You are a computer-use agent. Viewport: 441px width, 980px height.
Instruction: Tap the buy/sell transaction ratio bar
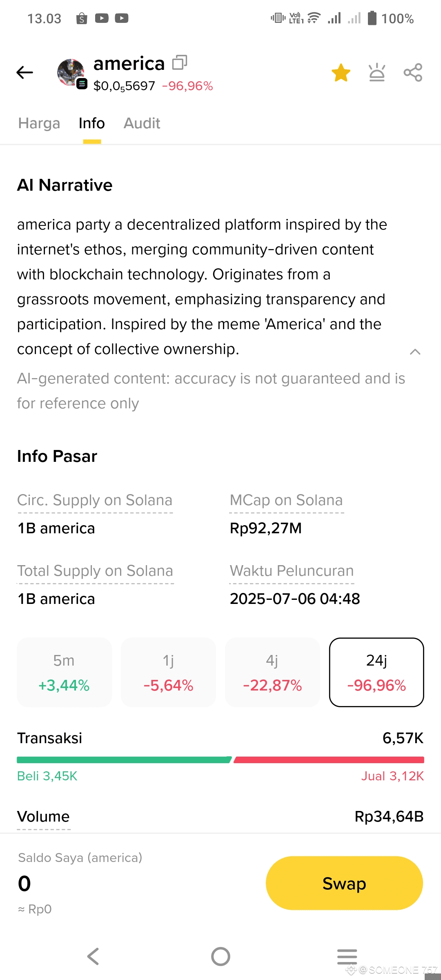pyautogui.click(x=220, y=760)
